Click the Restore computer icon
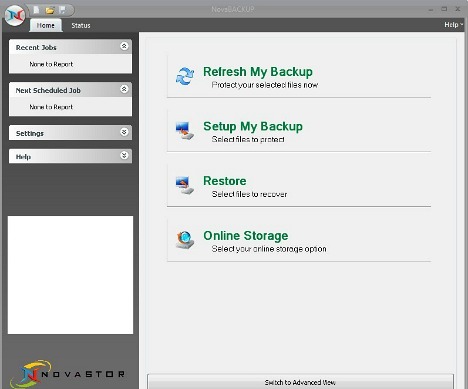Viewport: 468px width, 389px height. coord(185,185)
